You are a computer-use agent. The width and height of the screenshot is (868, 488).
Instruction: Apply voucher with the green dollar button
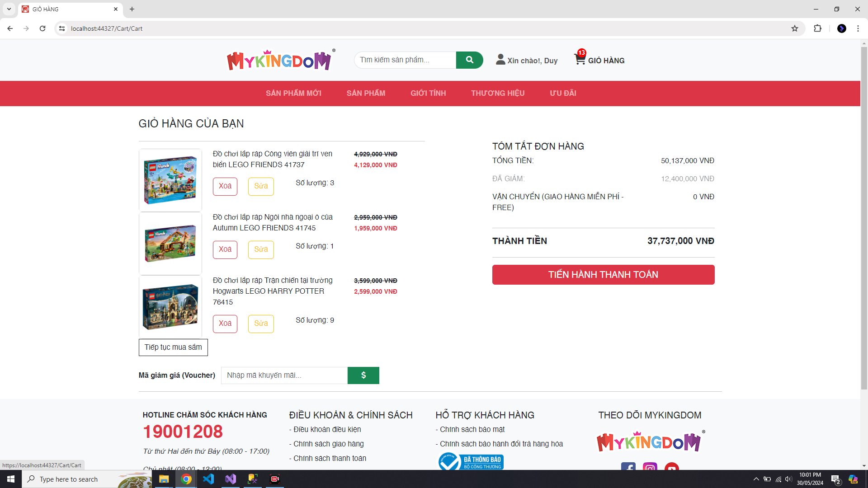363,375
